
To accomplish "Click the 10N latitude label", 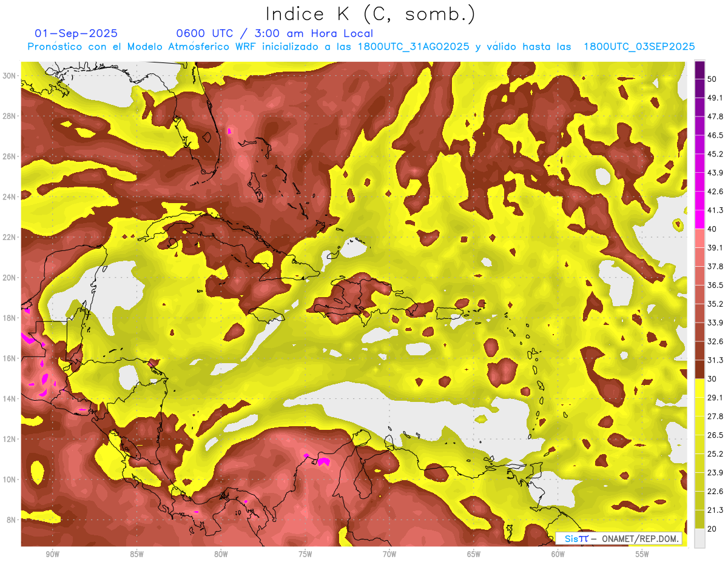I will (10, 480).
